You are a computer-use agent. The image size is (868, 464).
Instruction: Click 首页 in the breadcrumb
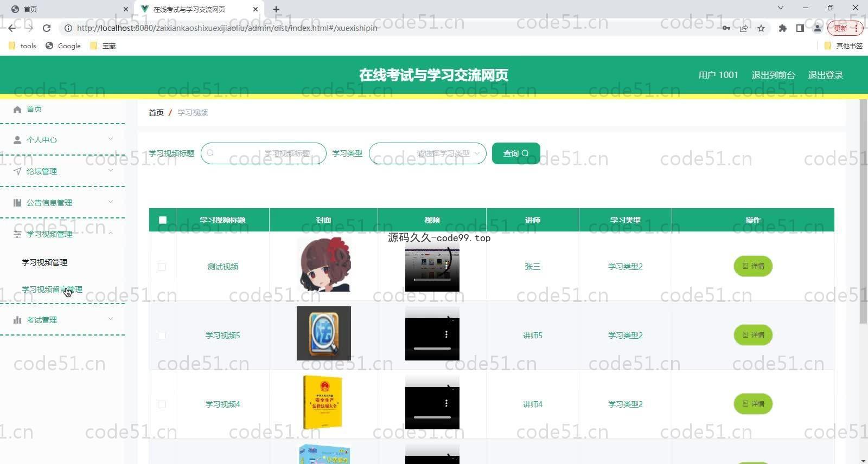pyautogui.click(x=156, y=113)
